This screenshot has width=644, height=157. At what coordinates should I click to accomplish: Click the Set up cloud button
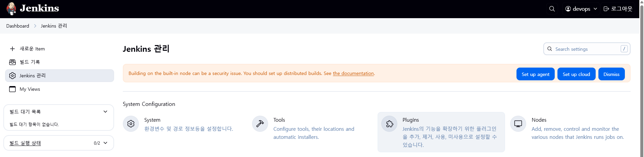(576, 74)
